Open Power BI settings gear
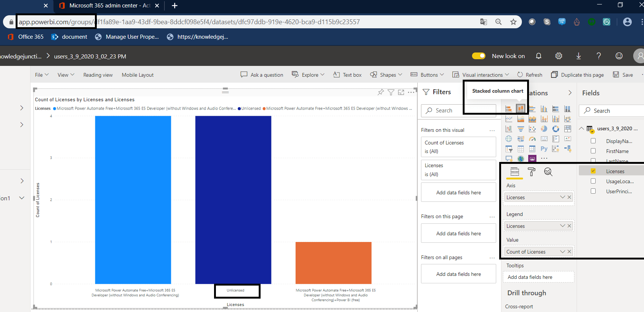Image resolution: width=644 pixels, height=312 pixels. pyautogui.click(x=559, y=56)
